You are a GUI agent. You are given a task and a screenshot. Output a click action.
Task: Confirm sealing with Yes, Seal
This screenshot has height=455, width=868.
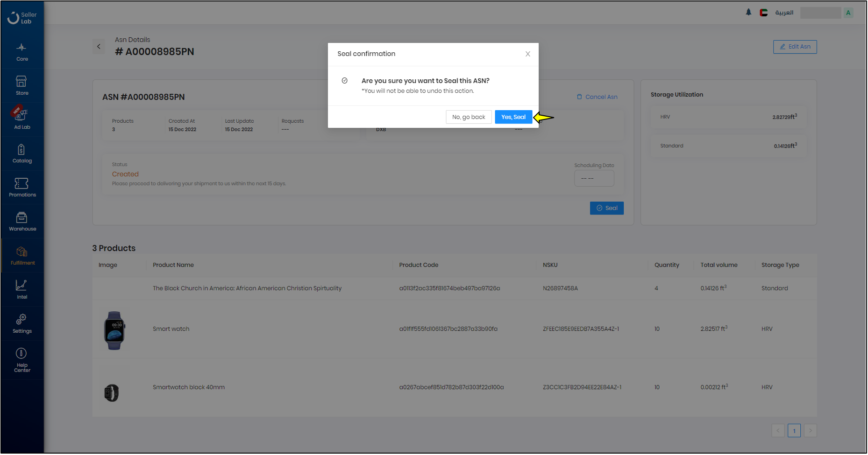[x=513, y=117]
